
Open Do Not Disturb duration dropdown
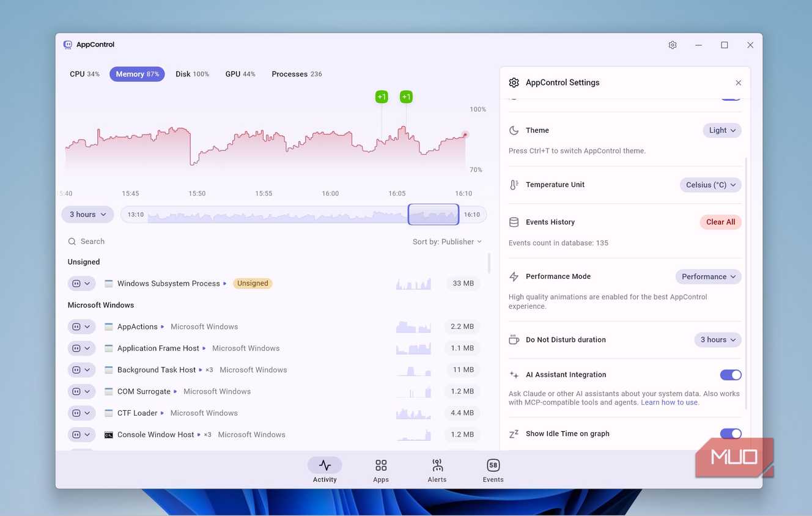click(x=718, y=339)
